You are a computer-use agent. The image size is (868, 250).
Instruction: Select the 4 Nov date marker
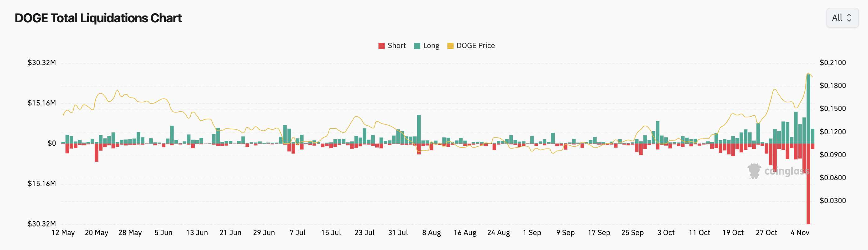point(800,233)
